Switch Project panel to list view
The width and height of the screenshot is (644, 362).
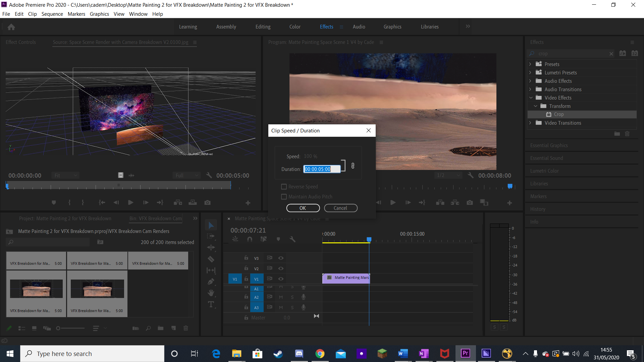pyautogui.click(x=22, y=328)
